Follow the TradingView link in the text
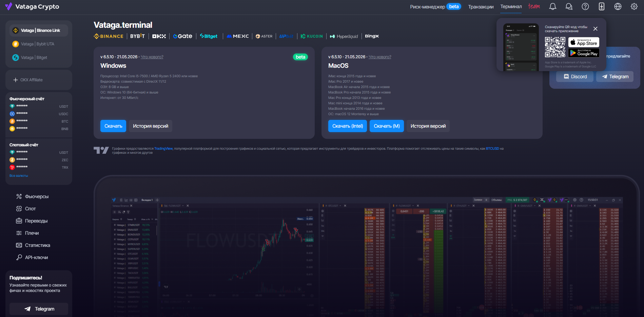This screenshot has width=644, height=317. point(163,149)
